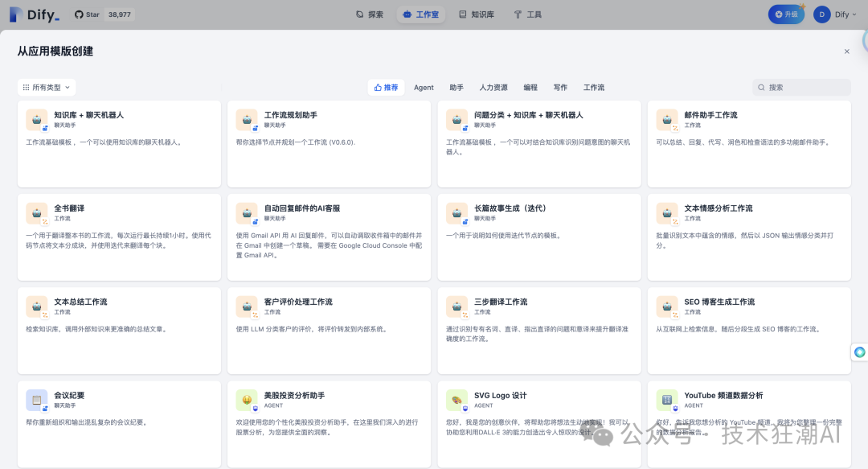Open the 探索 navigation tab
The width and height of the screenshot is (868, 469).
pyautogui.click(x=370, y=14)
